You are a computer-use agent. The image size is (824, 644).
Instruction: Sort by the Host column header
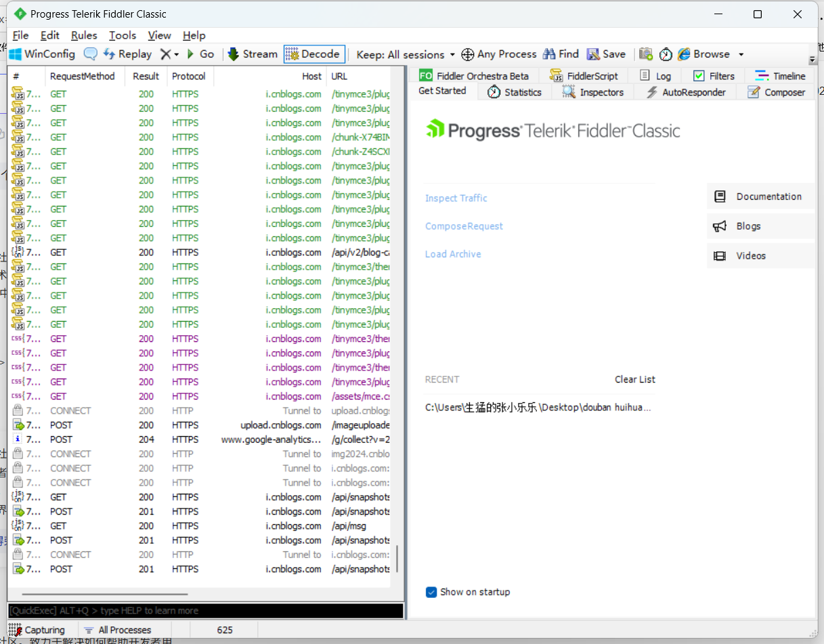270,76
